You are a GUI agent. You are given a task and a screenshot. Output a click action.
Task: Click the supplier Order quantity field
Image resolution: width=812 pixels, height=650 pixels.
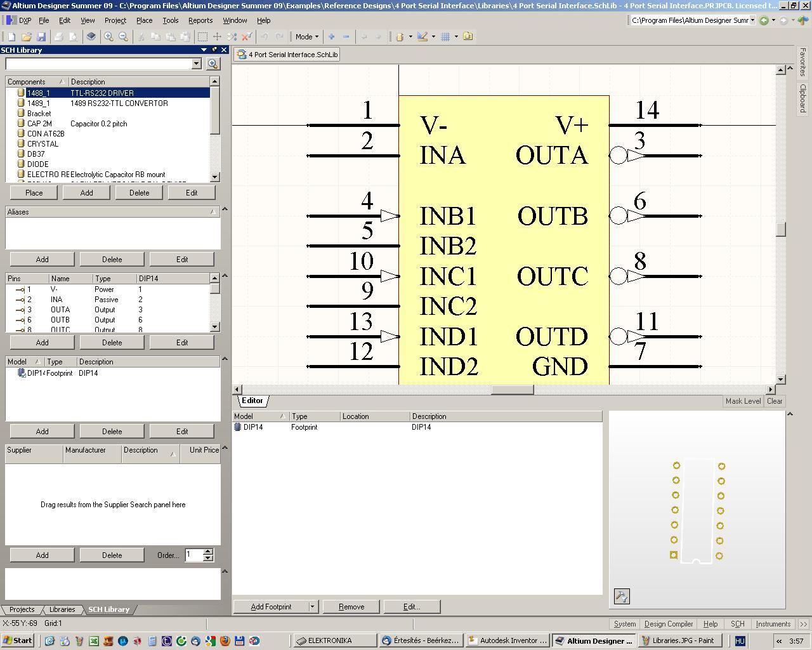tap(193, 555)
